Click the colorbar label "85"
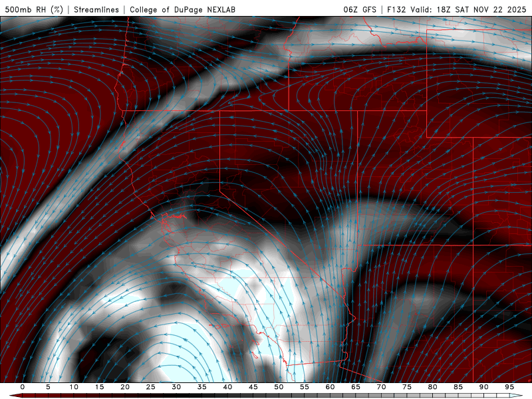 point(458,387)
